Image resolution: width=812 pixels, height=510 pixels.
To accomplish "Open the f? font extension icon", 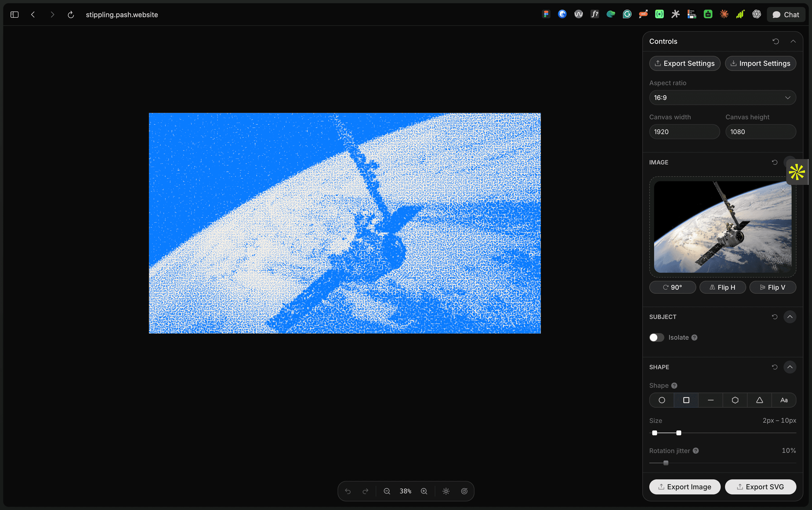I will (595, 14).
